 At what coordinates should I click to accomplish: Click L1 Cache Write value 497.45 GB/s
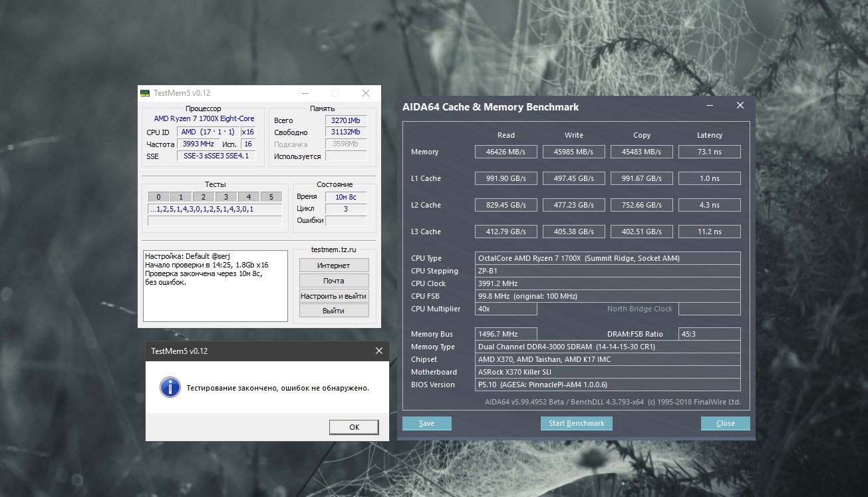[x=574, y=178]
